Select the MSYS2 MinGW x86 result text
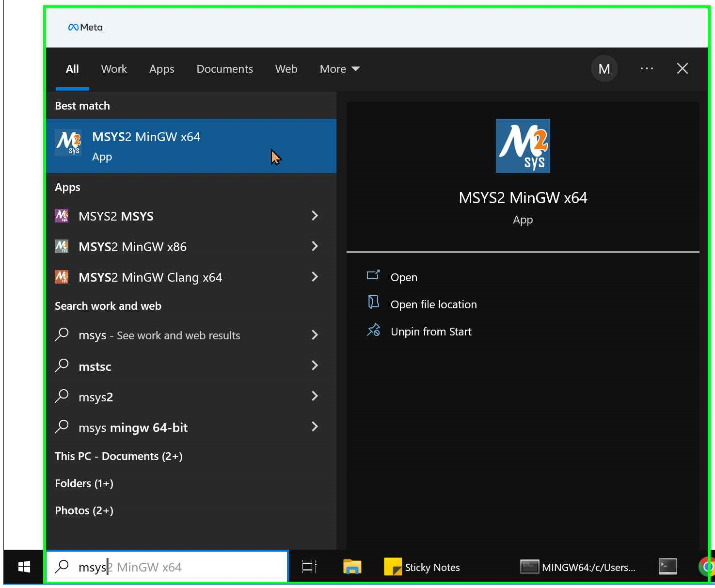 point(132,247)
